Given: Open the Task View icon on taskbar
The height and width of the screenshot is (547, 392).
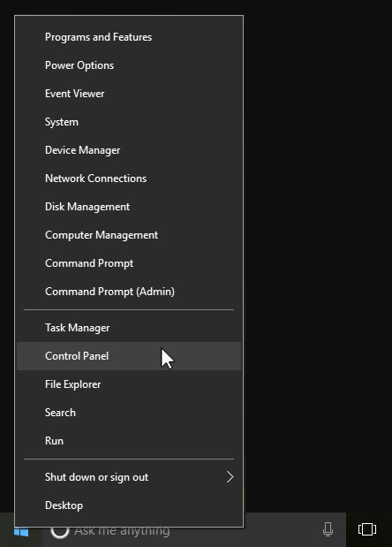Looking at the screenshot, I should coord(367,529).
